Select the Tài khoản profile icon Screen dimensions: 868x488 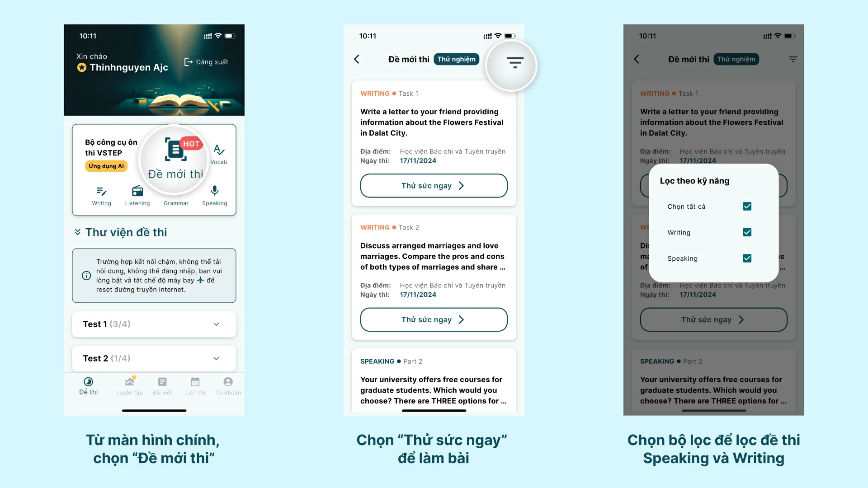[x=228, y=381]
